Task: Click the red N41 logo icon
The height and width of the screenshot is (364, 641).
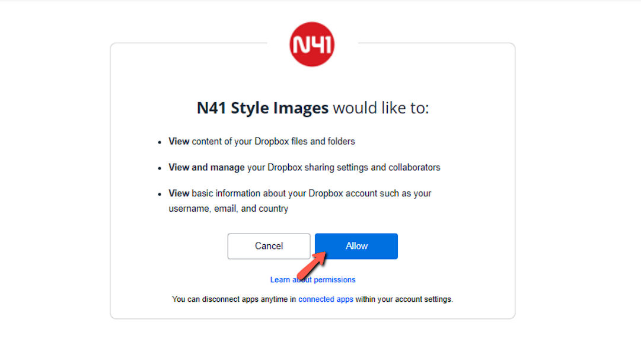Action: coord(312,44)
